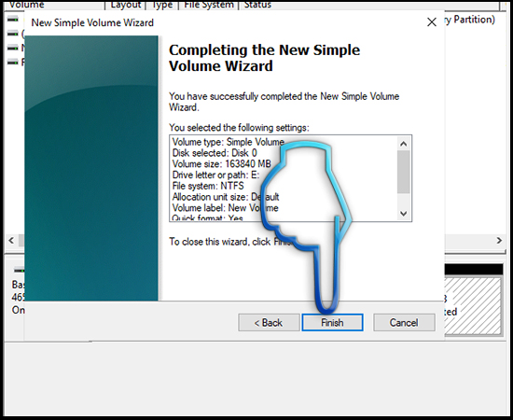Click the disk icon in lower disk pane
Screen dimensions: 513x420
[19, 270]
